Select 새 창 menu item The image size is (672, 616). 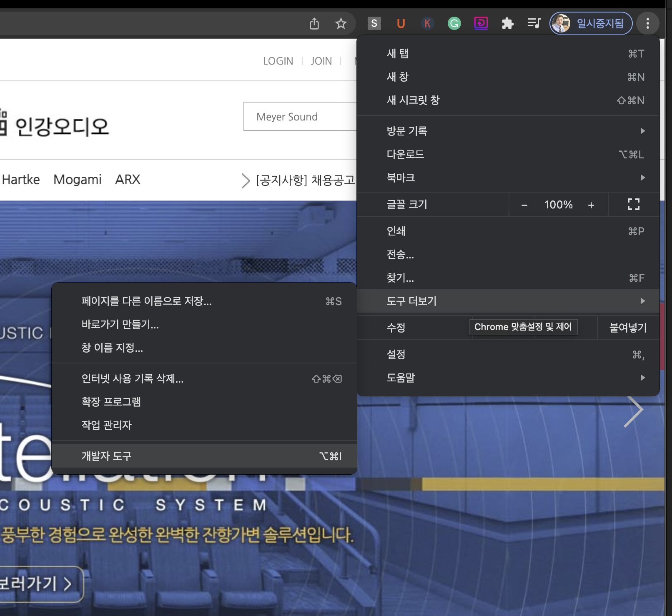click(x=508, y=77)
